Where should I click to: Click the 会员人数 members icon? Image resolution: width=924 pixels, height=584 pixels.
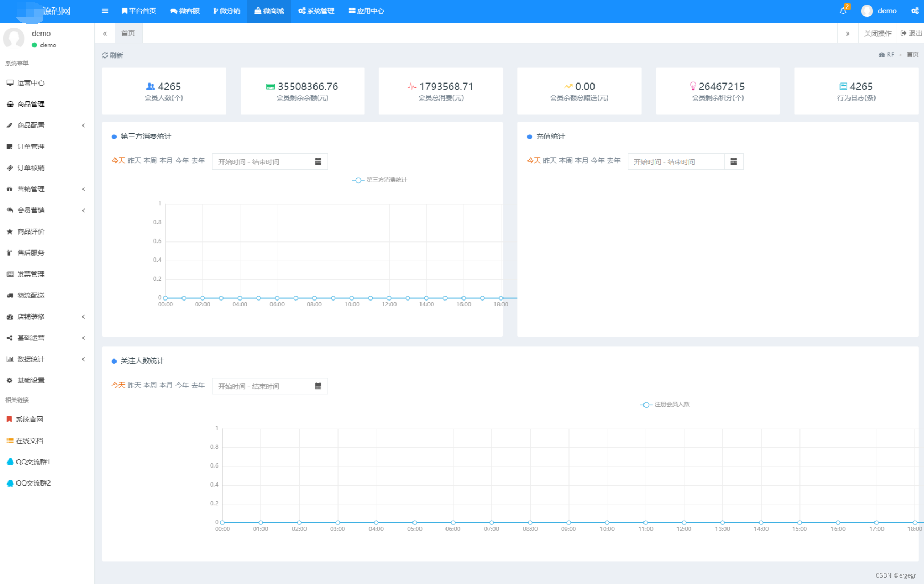pyautogui.click(x=151, y=86)
